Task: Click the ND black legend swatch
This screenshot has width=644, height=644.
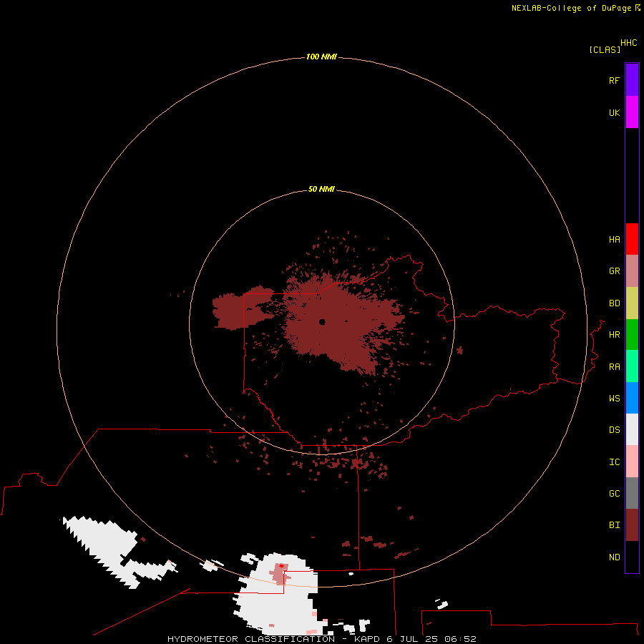Action: click(632, 557)
